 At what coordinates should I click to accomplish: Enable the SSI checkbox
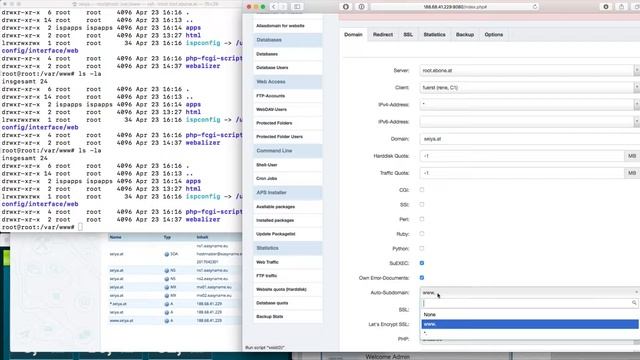(x=422, y=204)
